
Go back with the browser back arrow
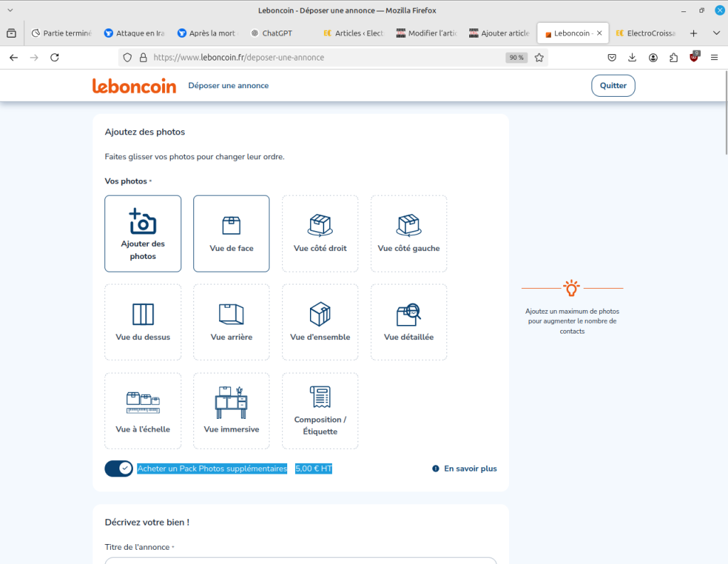pos(14,58)
